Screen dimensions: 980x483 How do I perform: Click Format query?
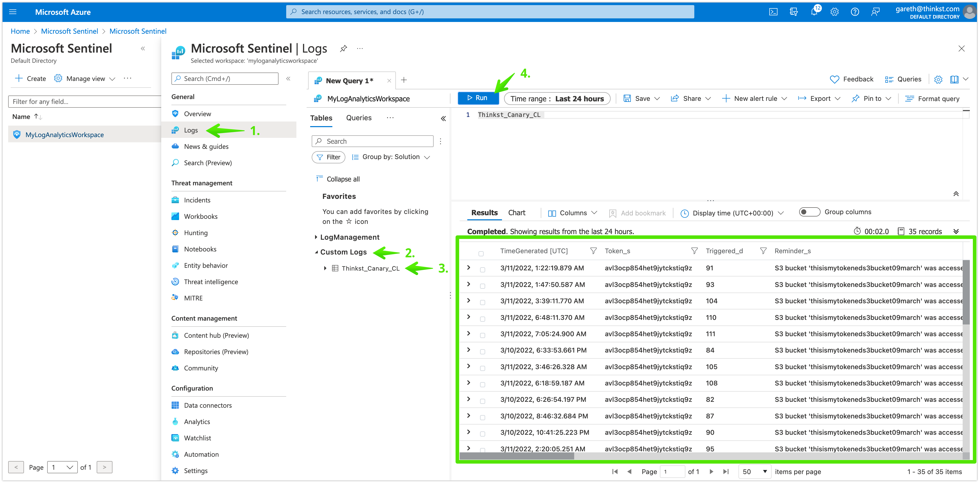(x=932, y=99)
